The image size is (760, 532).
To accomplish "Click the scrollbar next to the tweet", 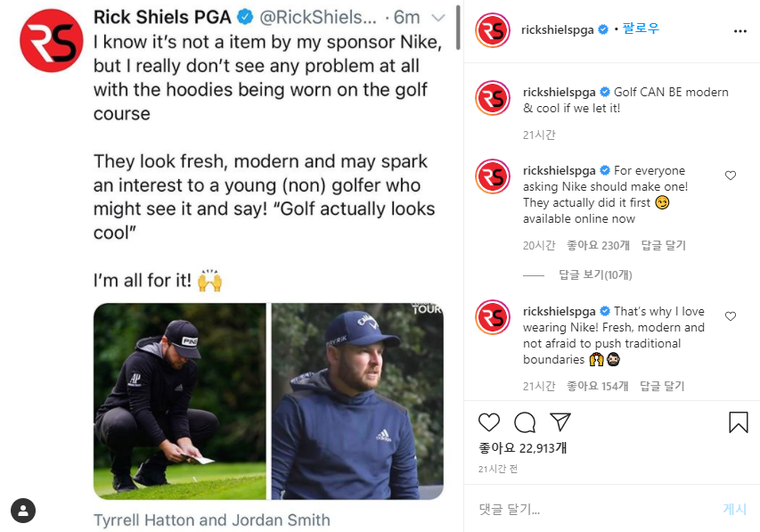I will 458,27.
